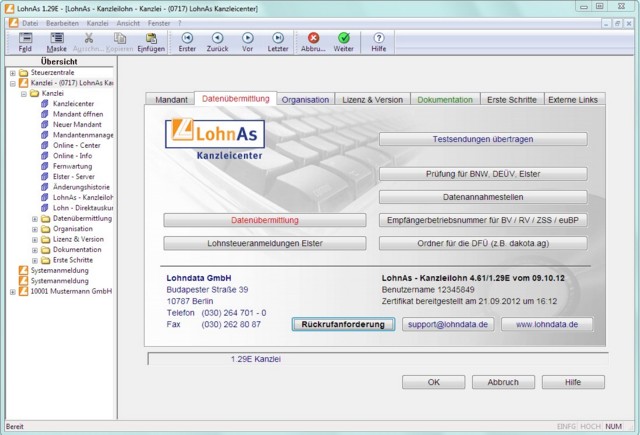Open www.lohndata.de link button
The width and height of the screenshot is (640, 435).
547,324
